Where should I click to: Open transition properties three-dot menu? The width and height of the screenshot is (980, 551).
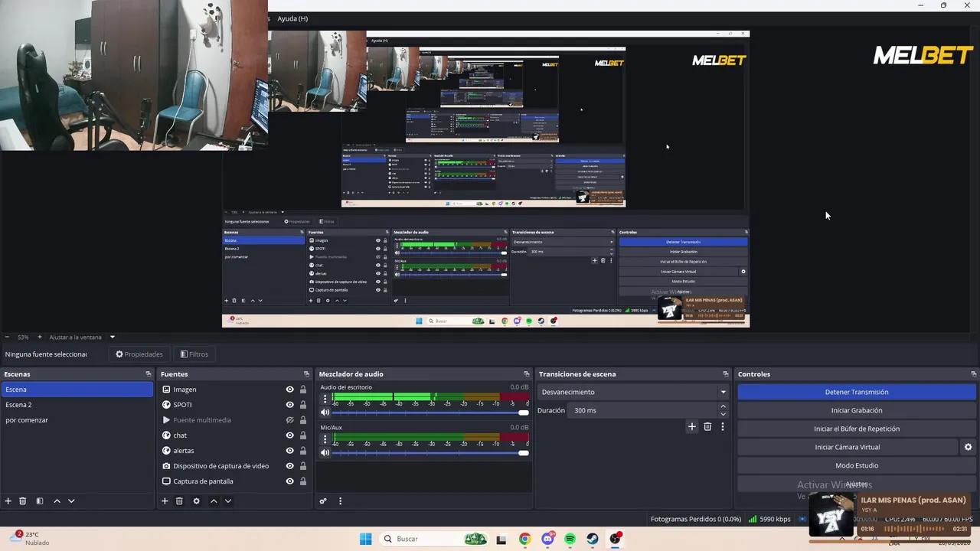[722, 426]
